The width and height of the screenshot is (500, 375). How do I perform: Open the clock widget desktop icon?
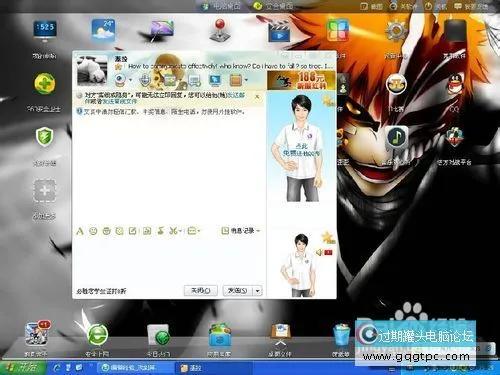(45, 30)
